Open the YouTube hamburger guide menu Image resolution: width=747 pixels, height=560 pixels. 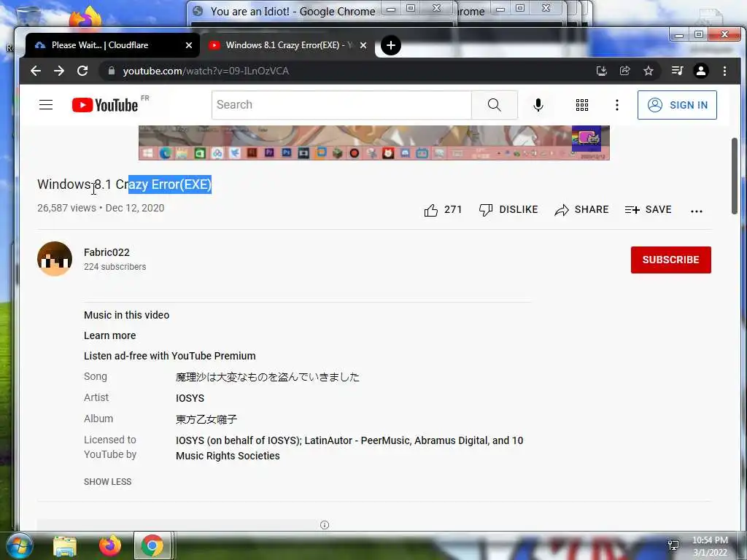pyautogui.click(x=46, y=105)
